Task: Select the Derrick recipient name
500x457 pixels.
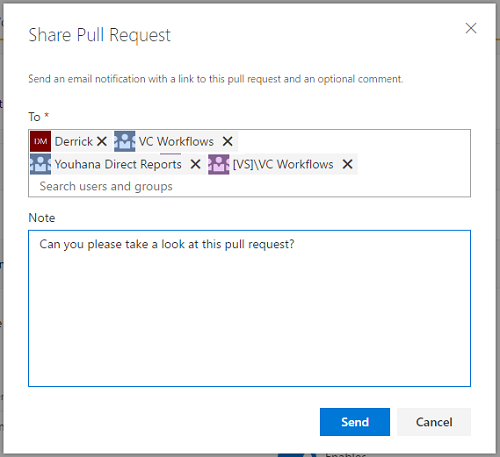Action: point(74,141)
